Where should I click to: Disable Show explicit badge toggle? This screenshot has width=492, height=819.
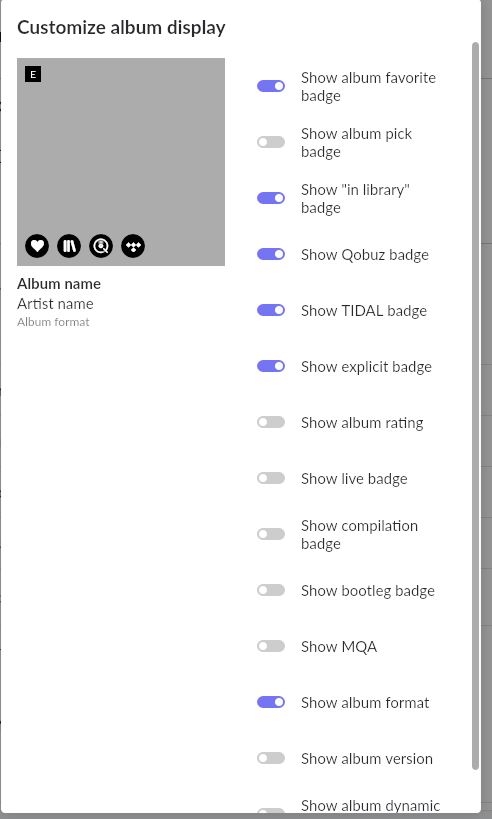[x=271, y=366]
